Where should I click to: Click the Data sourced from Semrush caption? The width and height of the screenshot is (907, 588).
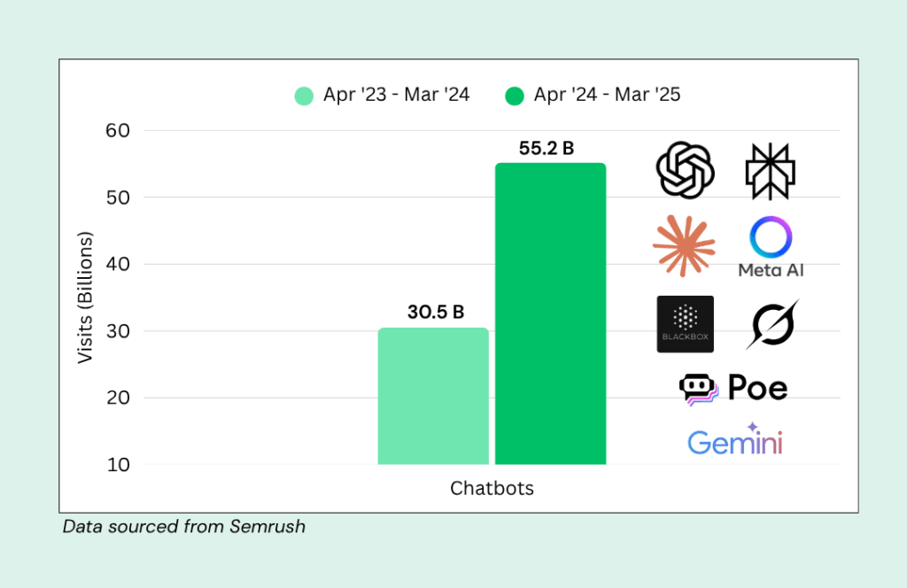pos(184,527)
